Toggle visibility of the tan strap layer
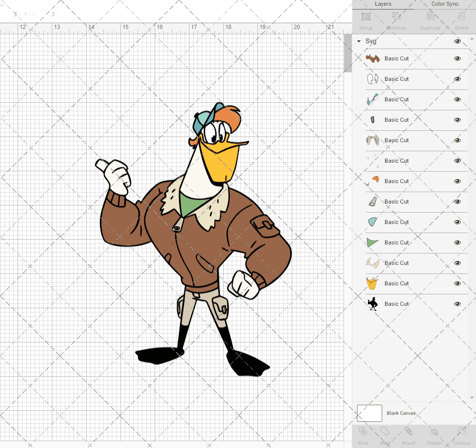This screenshot has width=476, height=448. point(457,202)
